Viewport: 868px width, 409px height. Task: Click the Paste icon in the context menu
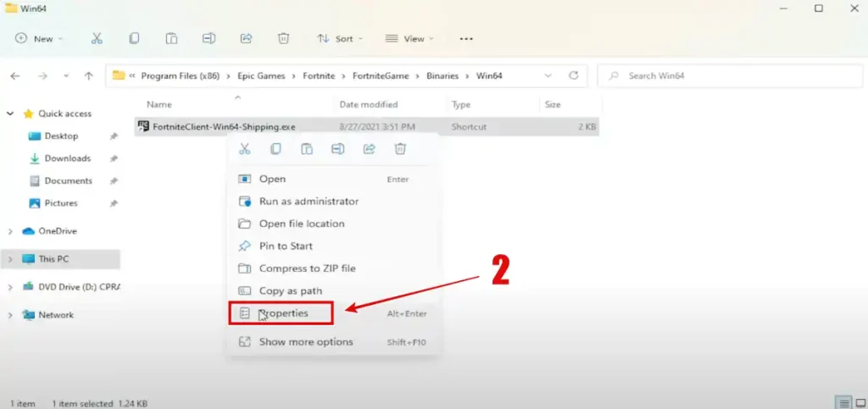[307, 149]
